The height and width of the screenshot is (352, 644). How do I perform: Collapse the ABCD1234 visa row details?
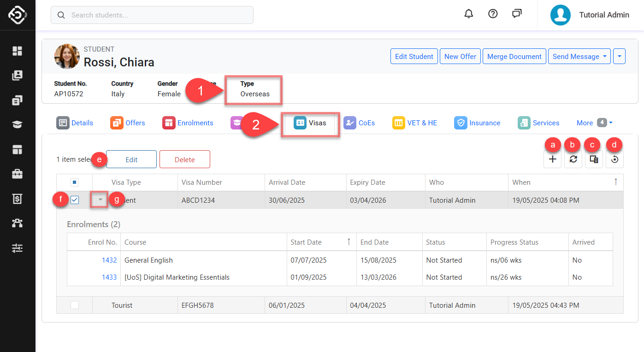[x=100, y=200]
